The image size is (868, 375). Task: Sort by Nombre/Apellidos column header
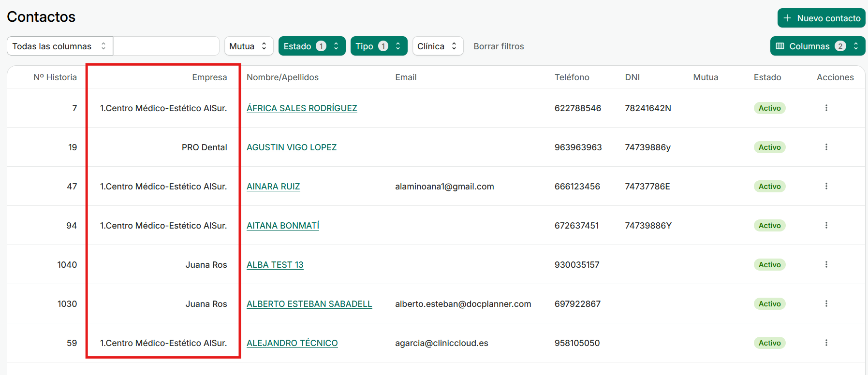(x=282, y=77)
